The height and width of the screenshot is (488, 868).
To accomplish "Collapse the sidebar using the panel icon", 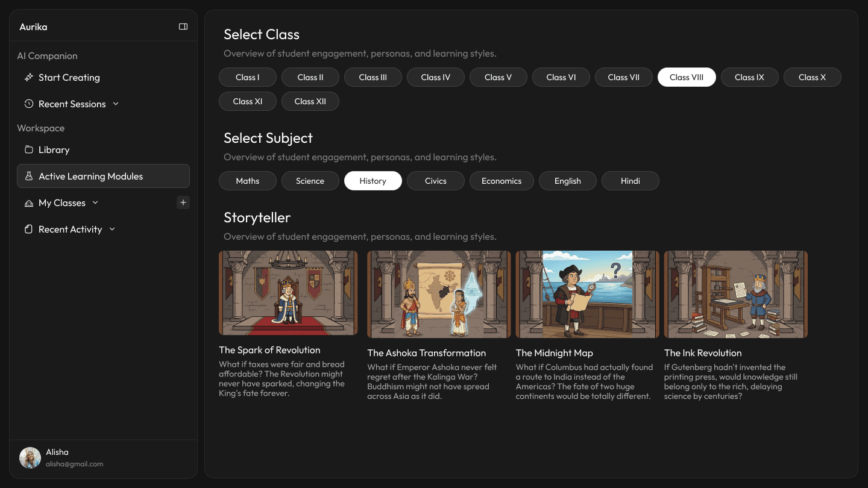I will pos(183,27).
